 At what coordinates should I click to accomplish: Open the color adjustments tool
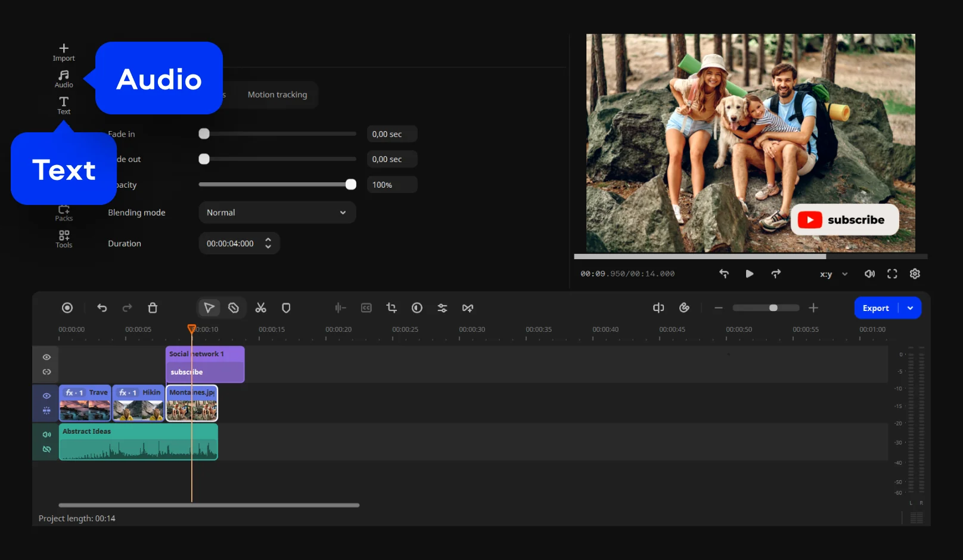click(x=417, y=308)
